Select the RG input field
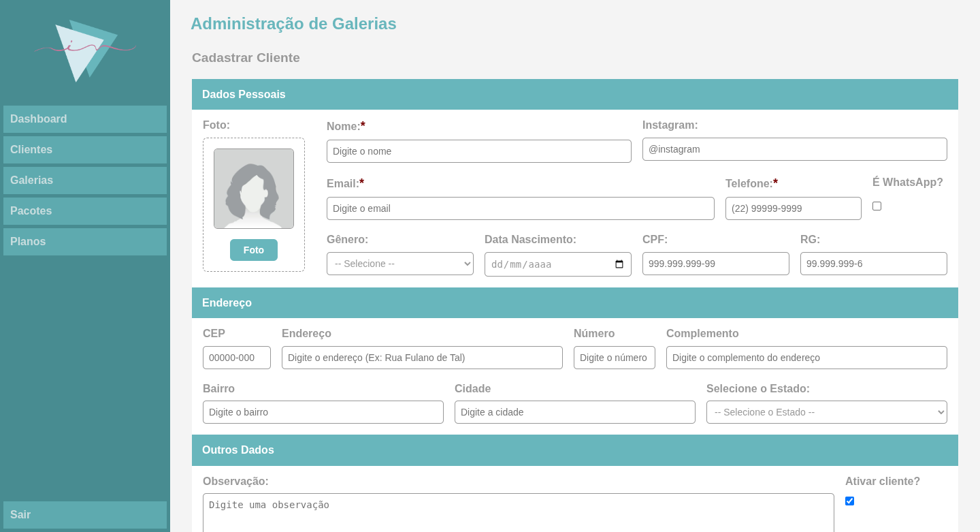Image resolution: width=980 pixels, height=532 pixels. coord(874,264)
